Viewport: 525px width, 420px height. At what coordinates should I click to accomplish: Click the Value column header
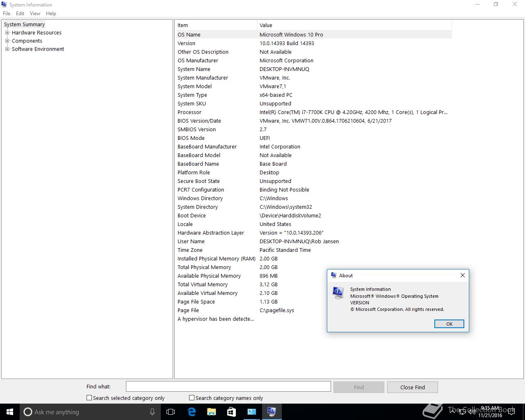point(354,25)
